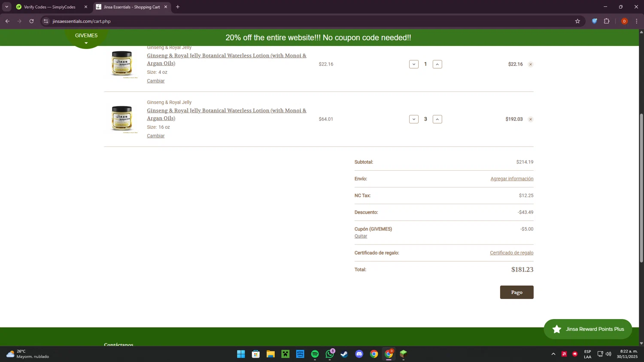Close the Jinsa Essentials tab

166,7
